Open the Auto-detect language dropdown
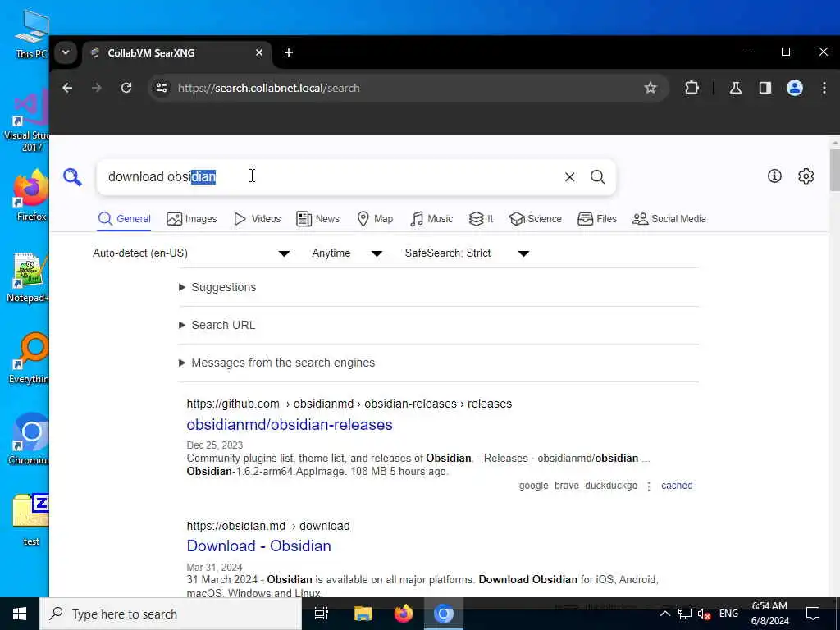The width and height of the screenshot is (840, 630). (x=191, y=253)
